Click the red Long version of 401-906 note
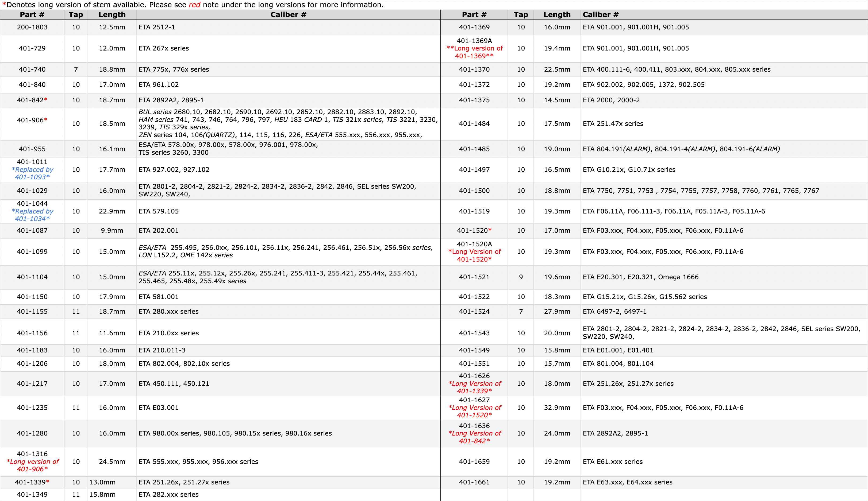This screenshot has width=868, height=501. [32, 465]
